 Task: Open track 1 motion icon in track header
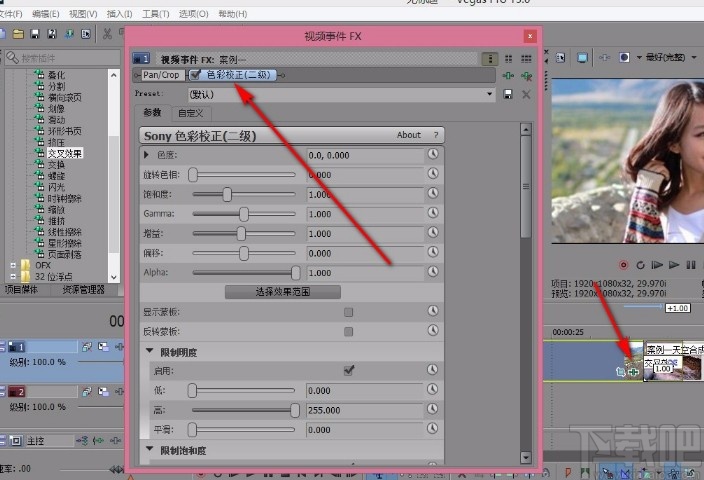(87, 347)
